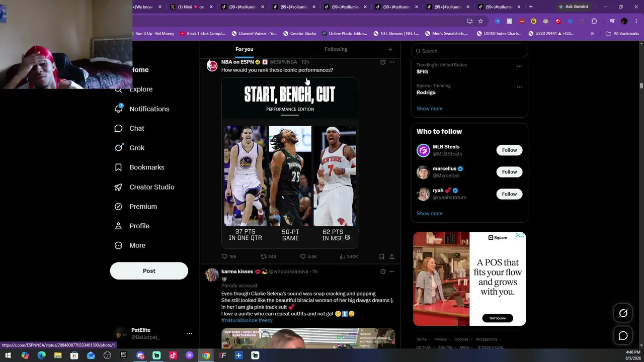Click Get Square in the ad
Viewport: 644px width, 362px height.
coord(498,318)
